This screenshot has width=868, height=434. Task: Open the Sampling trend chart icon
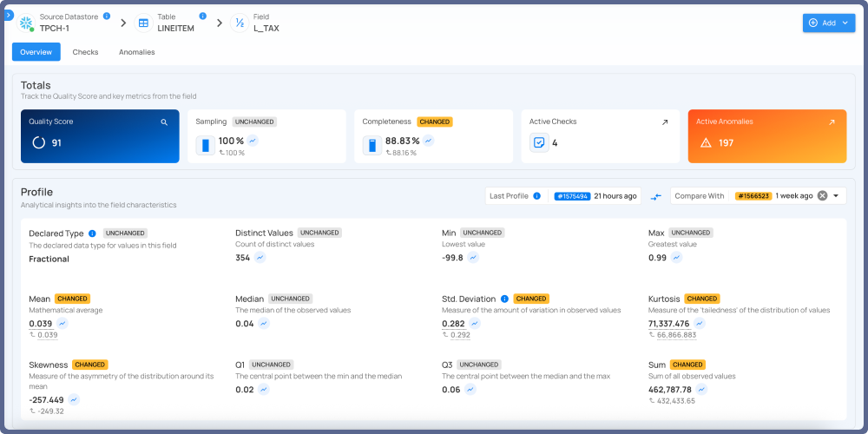(253, 141)
